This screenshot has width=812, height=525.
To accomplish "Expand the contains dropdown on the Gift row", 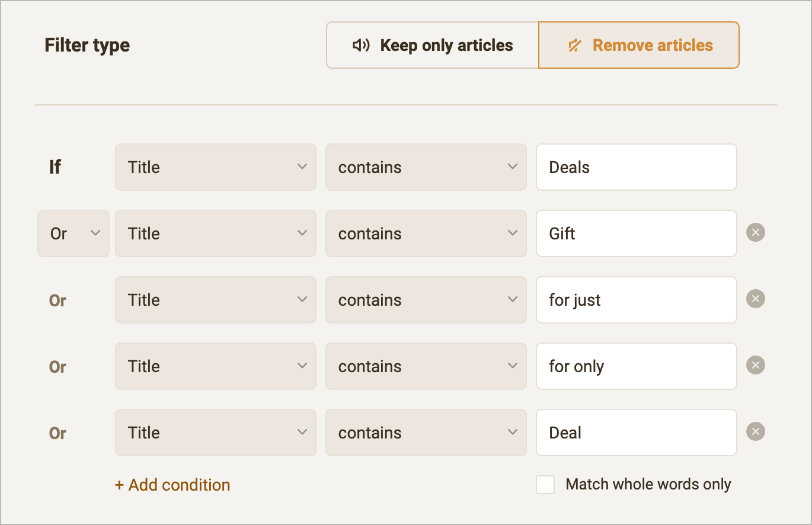I will [426, 233].
